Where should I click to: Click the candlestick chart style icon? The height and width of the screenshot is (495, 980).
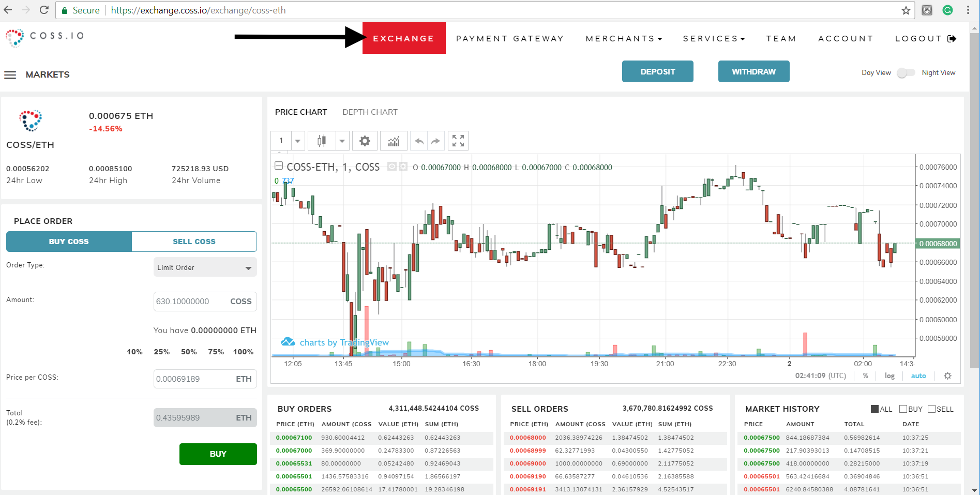tap(322, 141)
